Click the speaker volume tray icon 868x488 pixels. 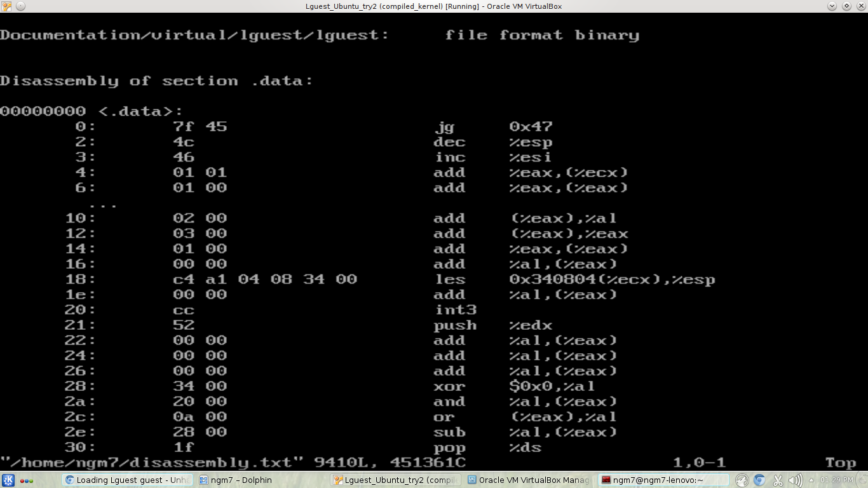pyautogui.click(x=794, y=480)
